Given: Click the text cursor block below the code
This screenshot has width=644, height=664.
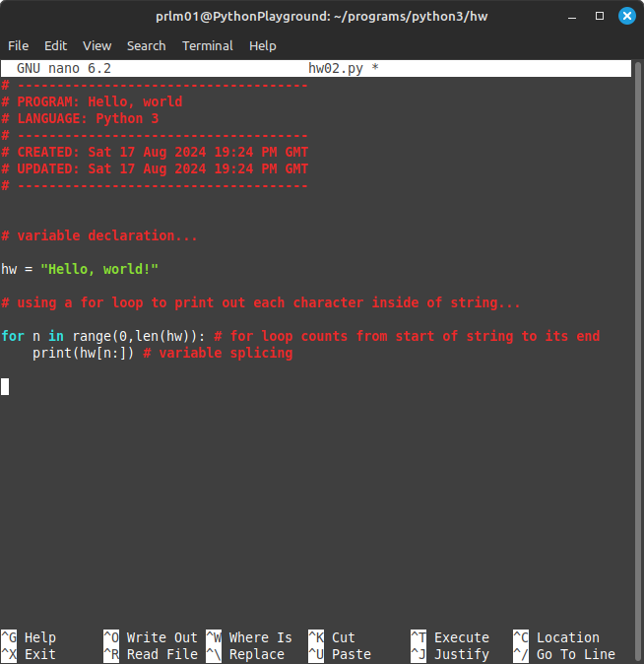Looking at the screenshot, I should point(5,386).
